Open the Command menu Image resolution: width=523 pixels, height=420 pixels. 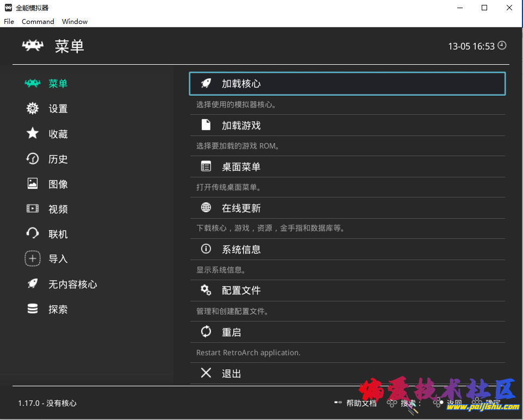(38, 22)
